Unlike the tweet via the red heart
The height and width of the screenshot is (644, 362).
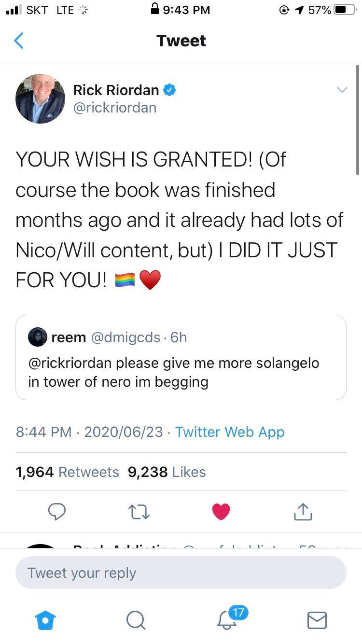coord(221,512)
